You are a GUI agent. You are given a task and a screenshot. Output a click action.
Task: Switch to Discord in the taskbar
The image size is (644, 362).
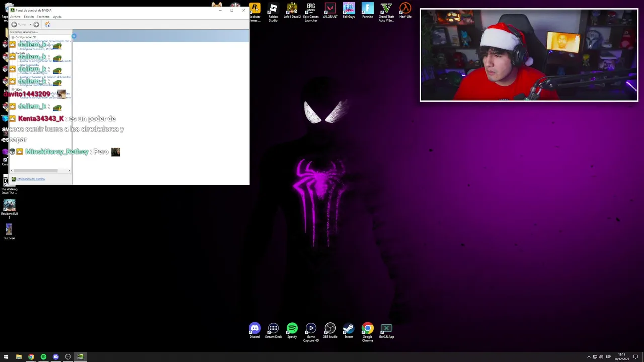56,357
